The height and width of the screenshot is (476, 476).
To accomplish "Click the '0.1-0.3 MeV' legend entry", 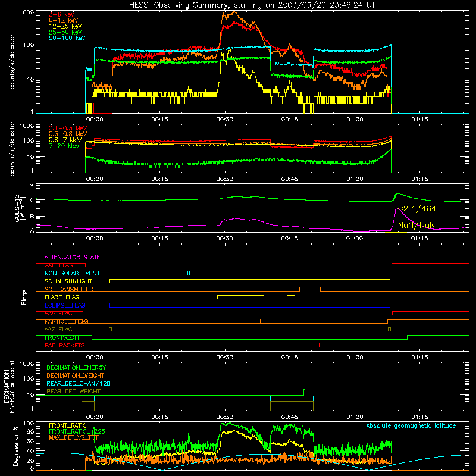I will coord(68,128).
